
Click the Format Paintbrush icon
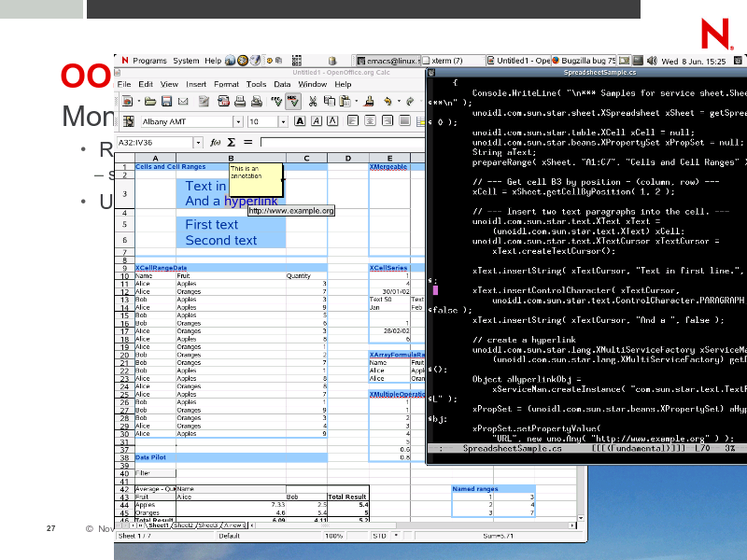point(369,101)
